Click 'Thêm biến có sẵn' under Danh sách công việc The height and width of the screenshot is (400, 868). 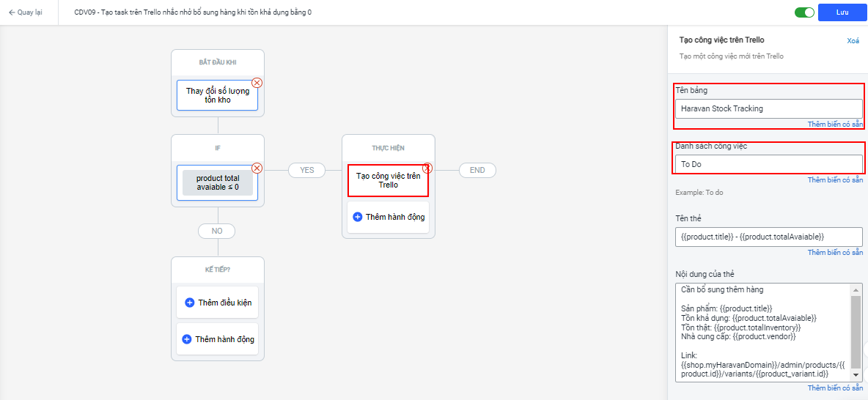tap(835, 180)
